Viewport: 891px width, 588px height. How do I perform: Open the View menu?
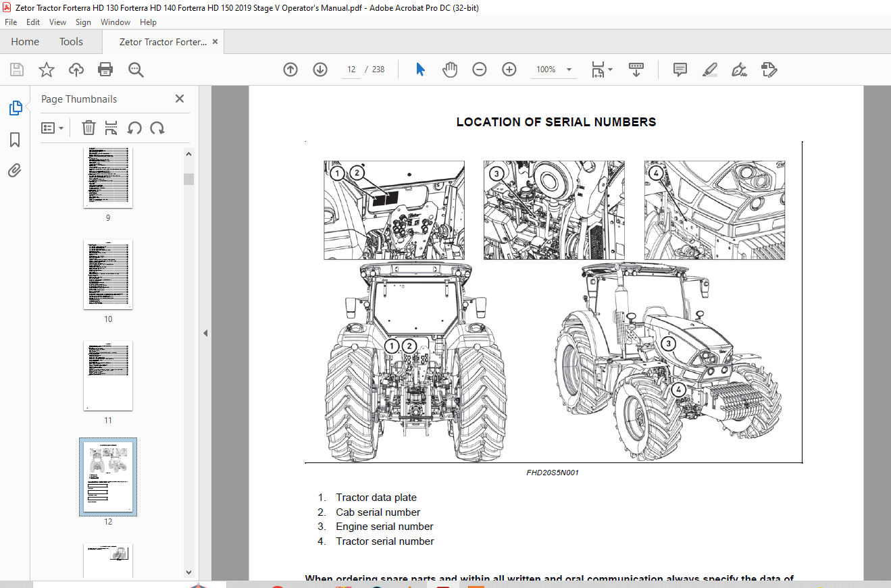pyautogui.click(x=57, y=22)
